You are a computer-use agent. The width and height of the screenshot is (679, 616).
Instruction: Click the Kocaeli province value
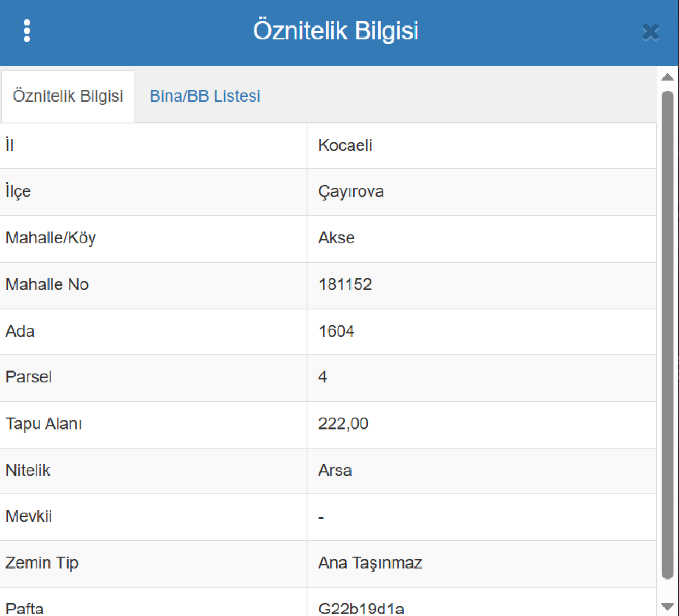coord(345,145)
